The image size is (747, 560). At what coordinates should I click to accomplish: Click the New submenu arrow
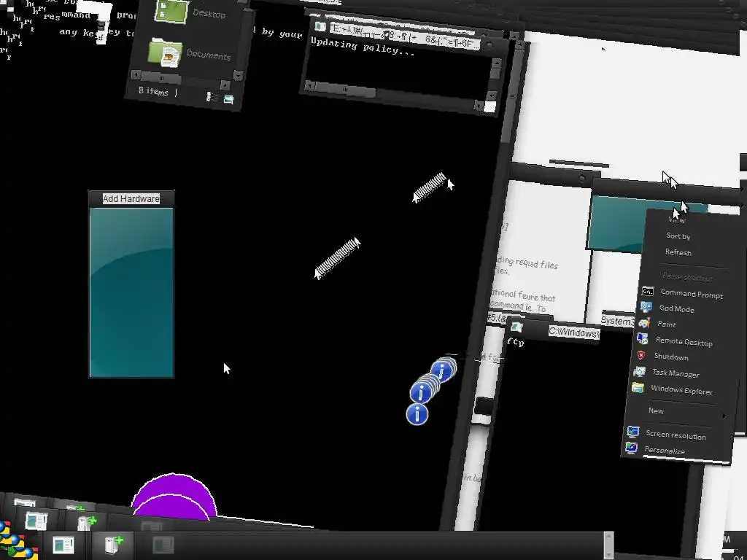pos(724,416)
